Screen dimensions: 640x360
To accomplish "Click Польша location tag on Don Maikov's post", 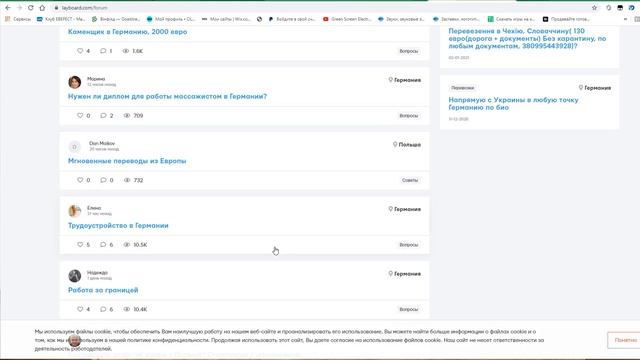I will [x=407, y=144].
